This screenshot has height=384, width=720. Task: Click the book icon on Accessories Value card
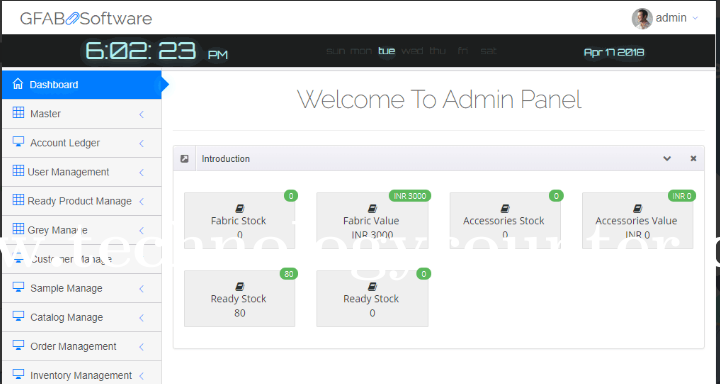click(637, 209)
